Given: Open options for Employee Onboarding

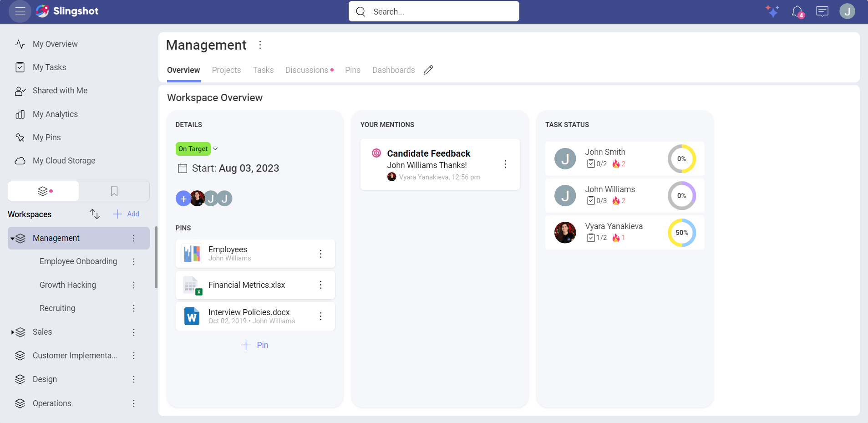Looking at the screenshot, I should pyautogui.click(x=134, y=261).
